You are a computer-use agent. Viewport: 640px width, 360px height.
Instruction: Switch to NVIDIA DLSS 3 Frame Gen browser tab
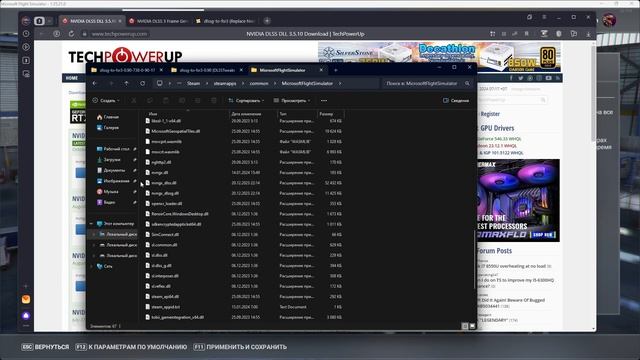point(158,21)
